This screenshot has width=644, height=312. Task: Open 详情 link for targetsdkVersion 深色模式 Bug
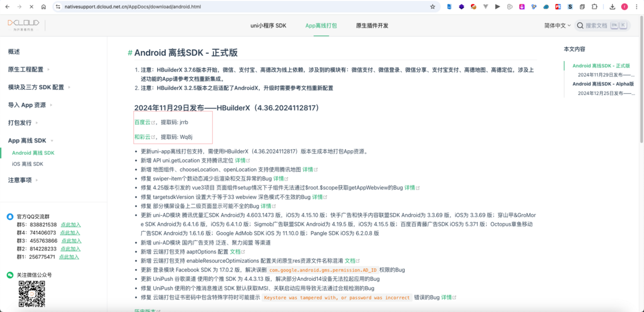pyautogui.click(x=320, y=196)
